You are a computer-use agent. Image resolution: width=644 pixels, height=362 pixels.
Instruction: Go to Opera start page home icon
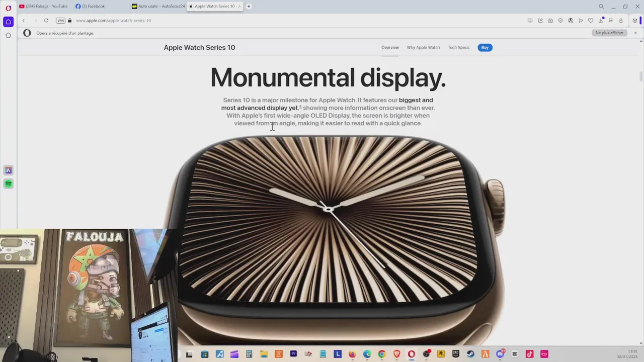[8, 22]
